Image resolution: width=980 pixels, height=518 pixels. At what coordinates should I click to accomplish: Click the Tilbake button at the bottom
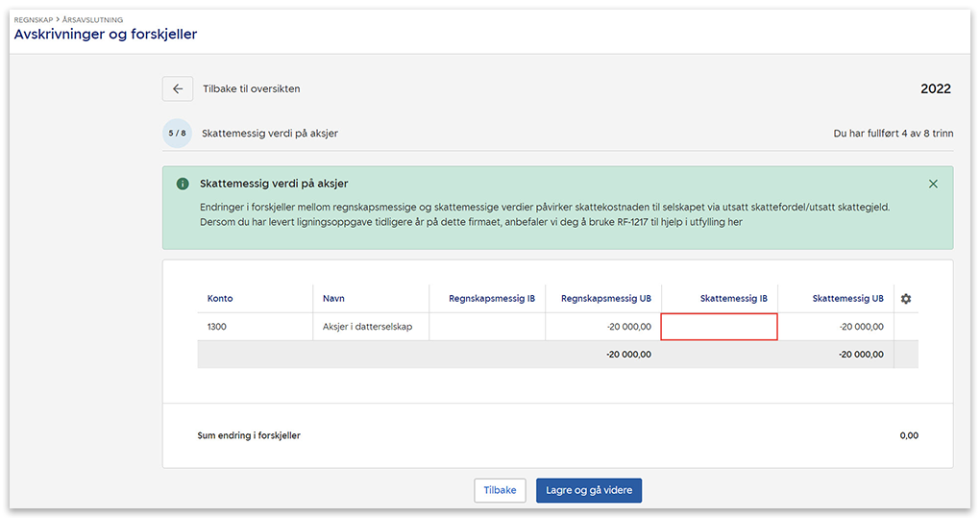tap(500, 490)
